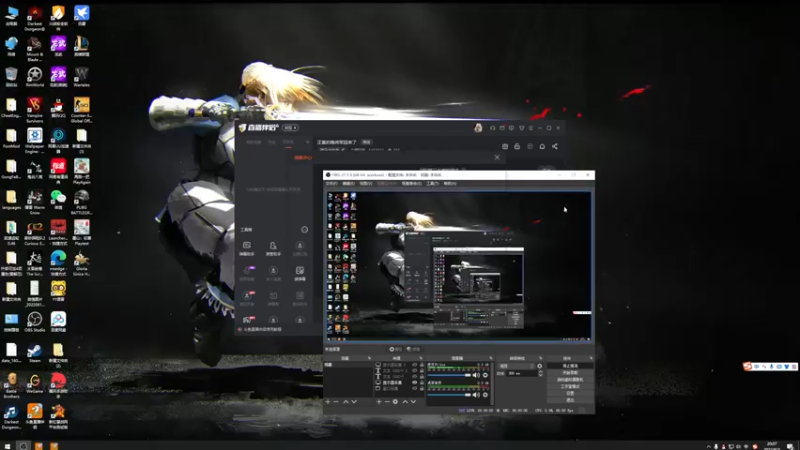Screen dimensions: 800x450
Task: Move the selected source down
Action: click(x=413, y=402)
